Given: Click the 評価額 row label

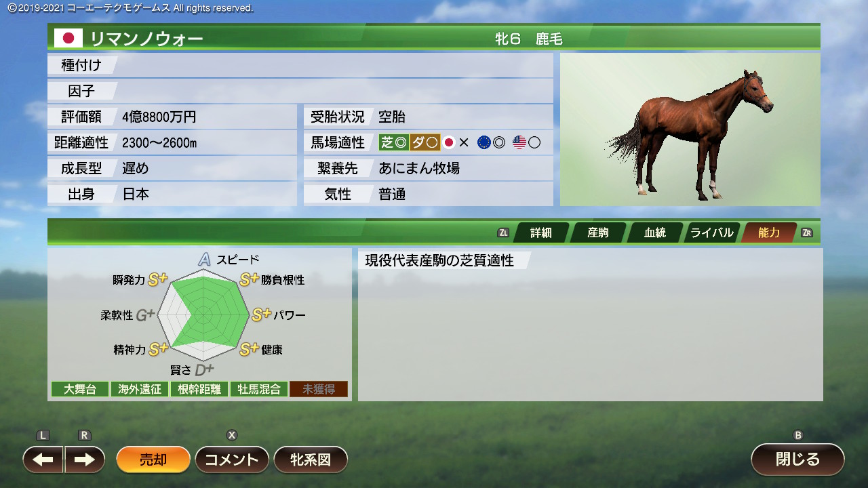Looking at the screenshot, I should click(x=81, y=117).
